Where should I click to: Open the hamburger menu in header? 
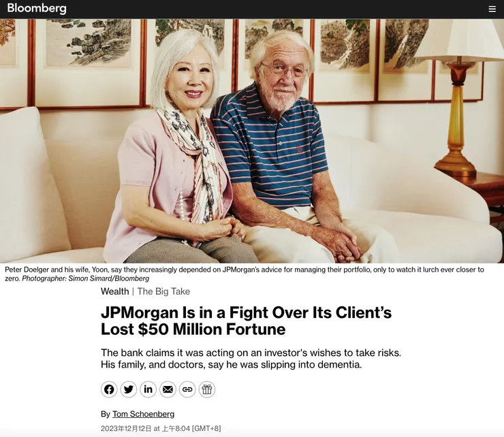(492, 9)
